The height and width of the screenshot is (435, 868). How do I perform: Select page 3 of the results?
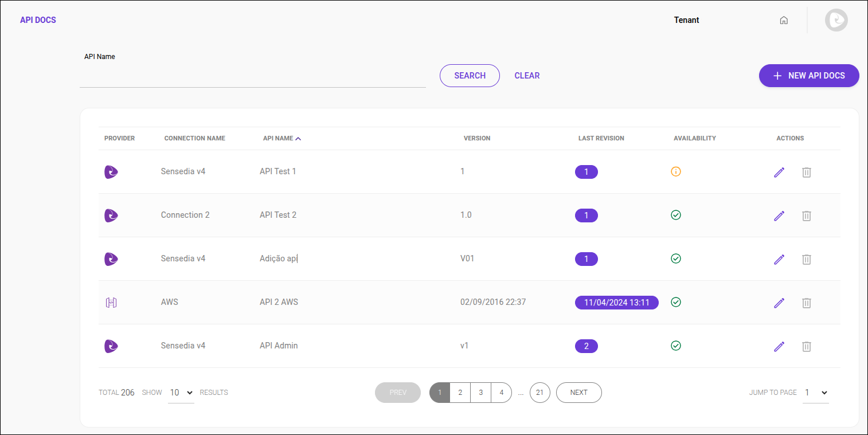pyautogui.click(x=480, y=392)
